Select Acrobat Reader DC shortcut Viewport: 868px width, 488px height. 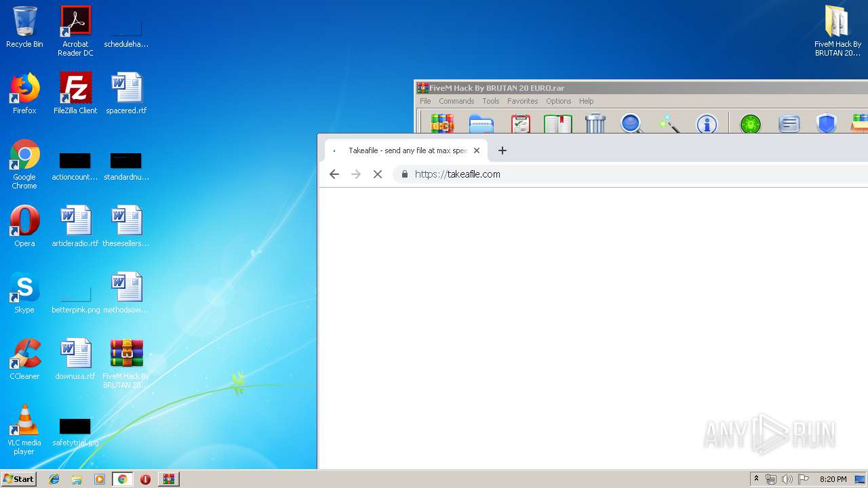pos(75,31)
